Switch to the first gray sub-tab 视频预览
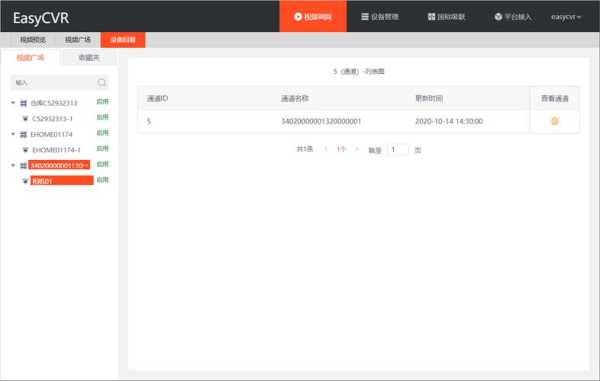The height and width of the screenshot is (381, 600). coord(33,39)
